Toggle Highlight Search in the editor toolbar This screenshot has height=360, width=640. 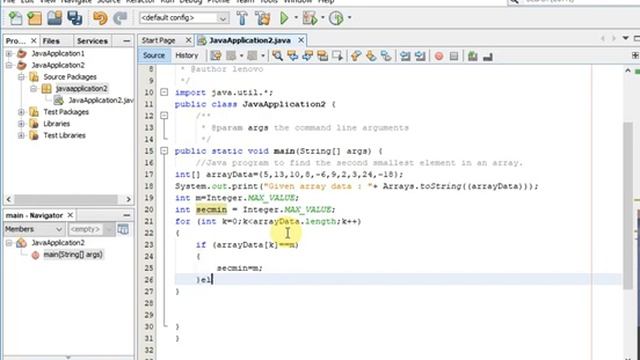click(322, 56)
